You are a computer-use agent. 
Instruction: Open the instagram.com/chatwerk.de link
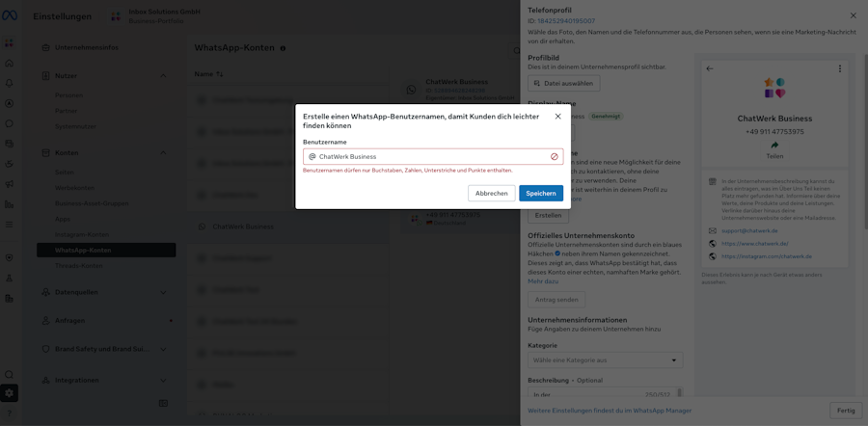click(767, 256)
